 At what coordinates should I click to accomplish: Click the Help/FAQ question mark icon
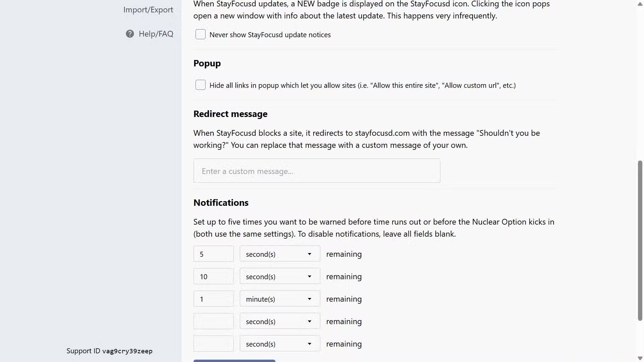coord(130,34)
